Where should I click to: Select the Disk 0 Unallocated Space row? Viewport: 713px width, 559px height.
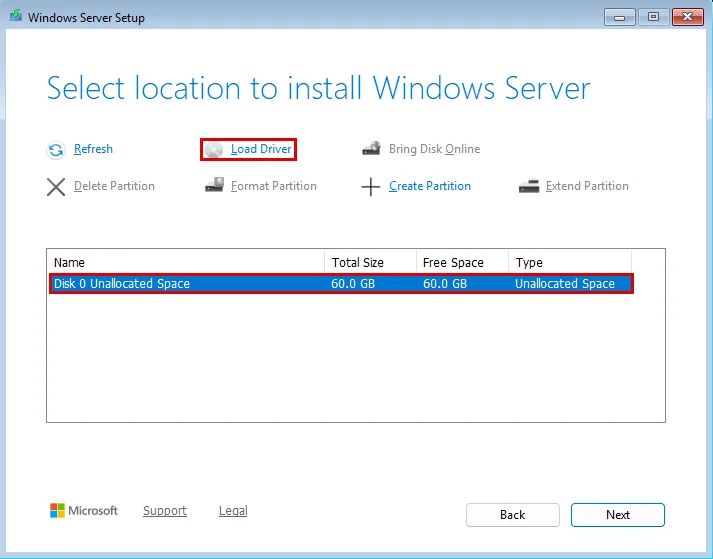341,283
